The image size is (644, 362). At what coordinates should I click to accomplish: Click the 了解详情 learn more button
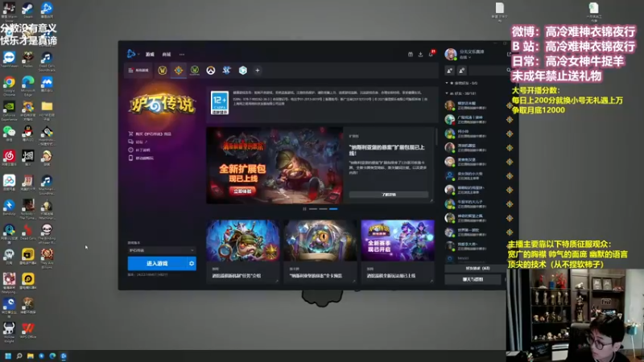point(389,194)
